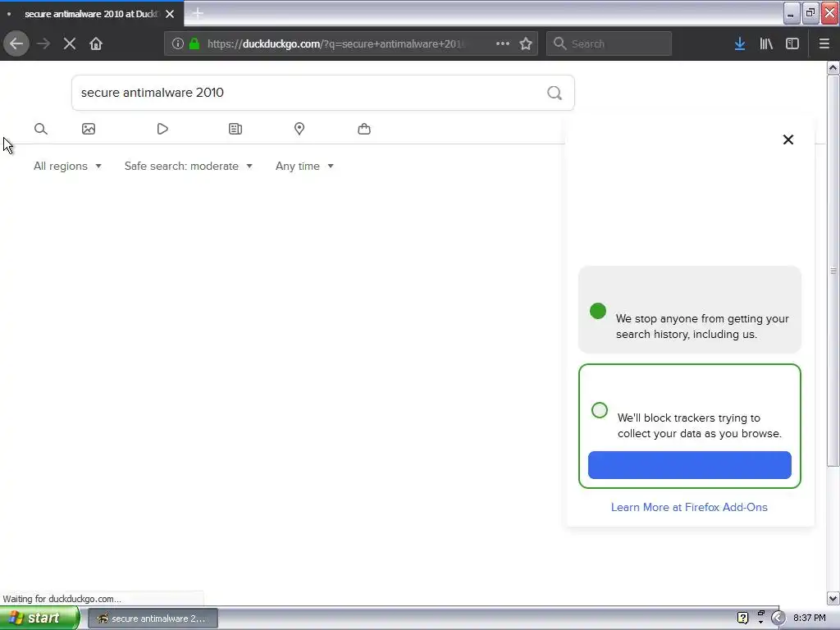
Task: Click 'We'll block trackers trying to' text
Action: pyautogui.click(x=689, y=418)
